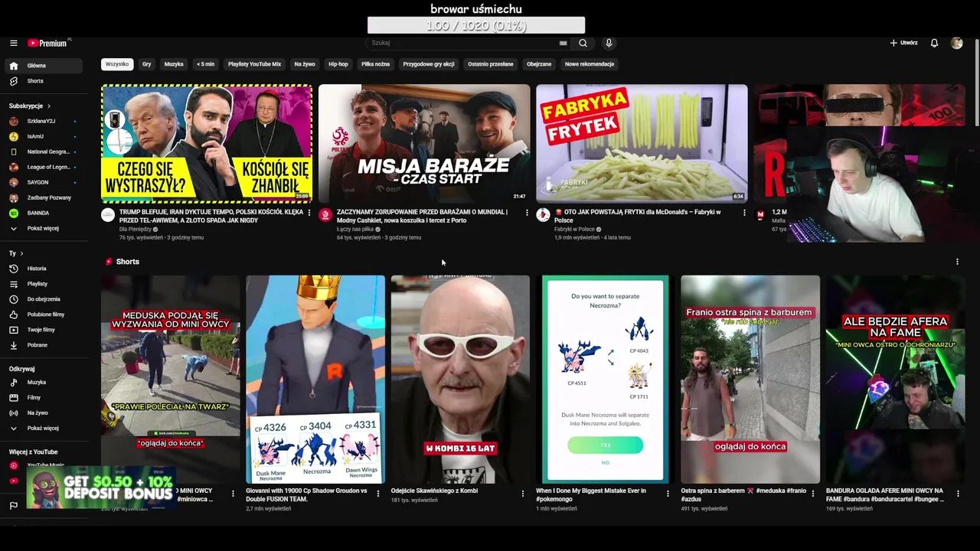Open BANNDA subscription channel
This screenshot has width=980, height=551.
43,213
